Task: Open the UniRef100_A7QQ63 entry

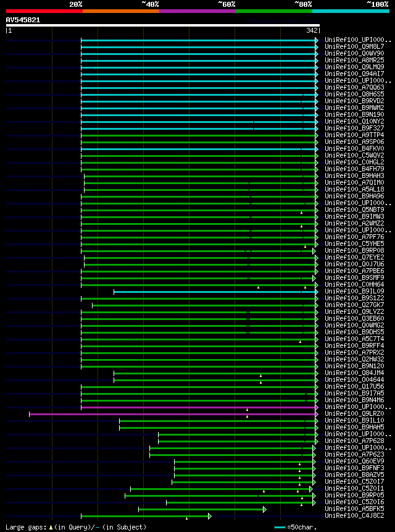Action: (354, 88)
